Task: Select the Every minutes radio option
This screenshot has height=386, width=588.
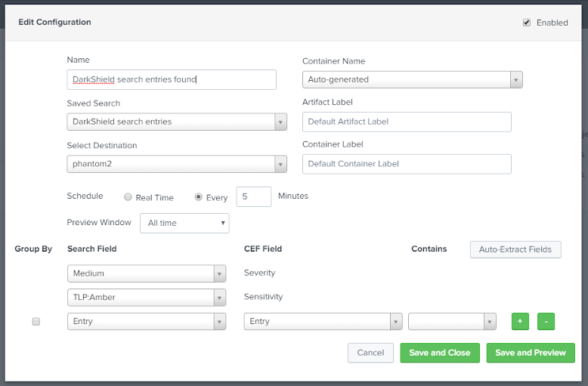Action: (x=198, y=196)
